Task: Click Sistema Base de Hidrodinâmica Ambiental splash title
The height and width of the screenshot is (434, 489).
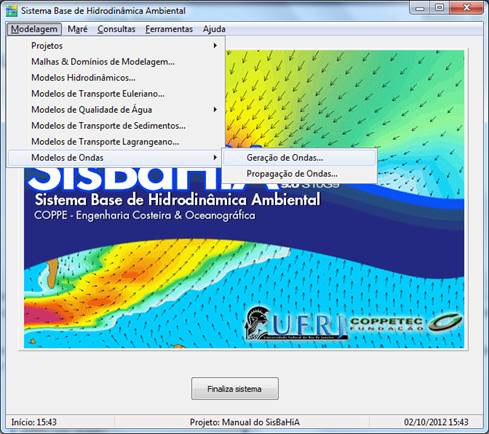Action: pos(177,200)
